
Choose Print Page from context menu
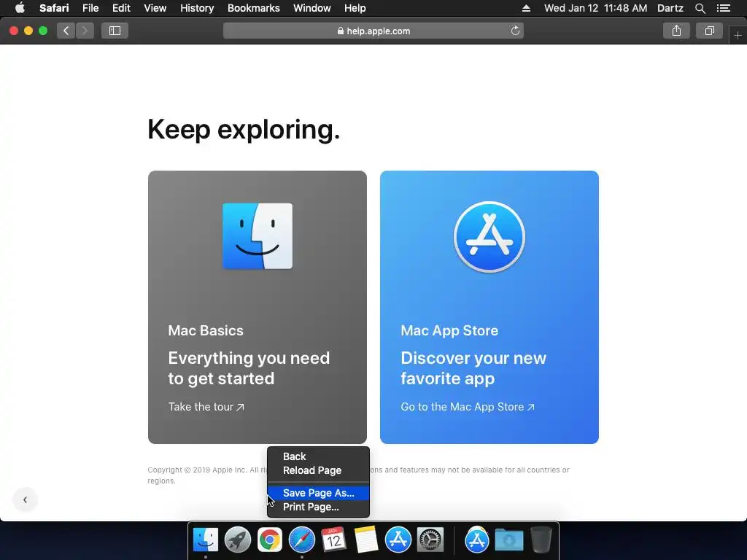[x=318, y=507]
